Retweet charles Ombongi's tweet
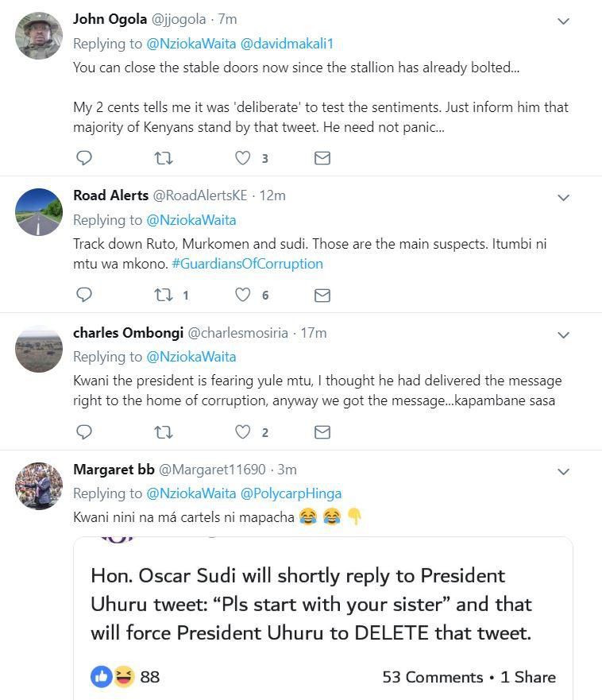602x700 pixels. click(163, 431)
